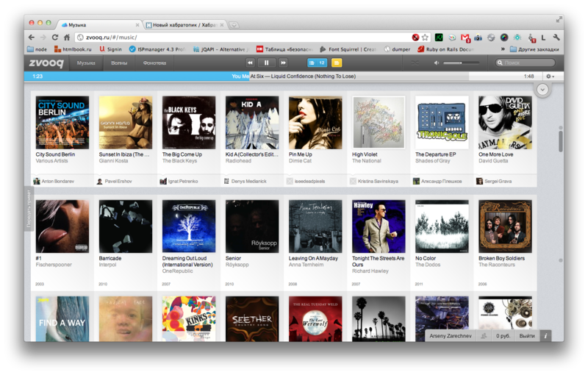This screenshot has width=588, height=375.
Task: Click the 0 руб. balance button
Action: [x=503, y=336]
